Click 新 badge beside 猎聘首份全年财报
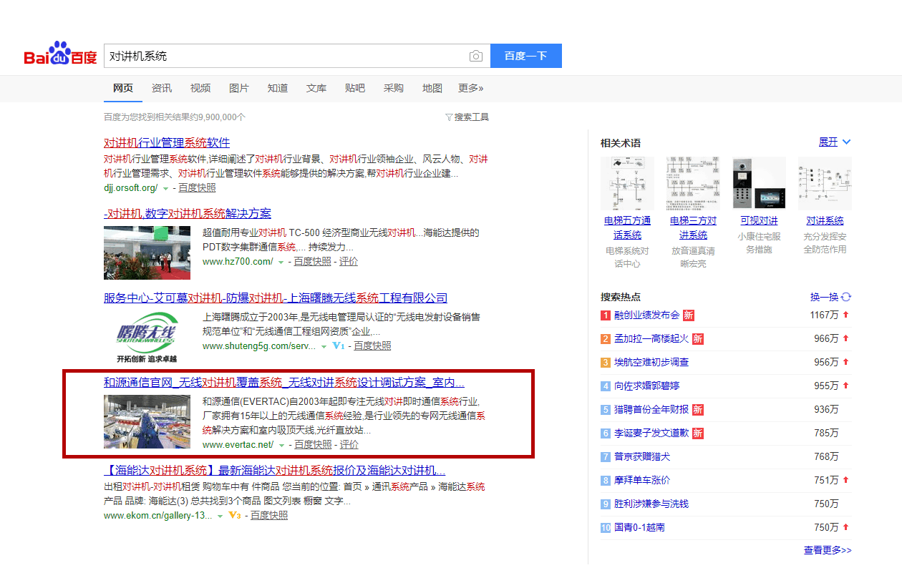The height and width of the screenshot is (588, 902). click(x=697, y=409)
